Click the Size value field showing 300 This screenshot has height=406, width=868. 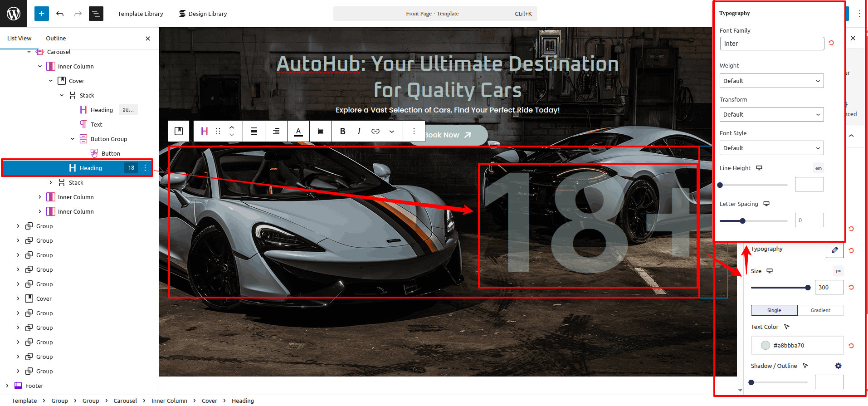(x=829, y=287)
